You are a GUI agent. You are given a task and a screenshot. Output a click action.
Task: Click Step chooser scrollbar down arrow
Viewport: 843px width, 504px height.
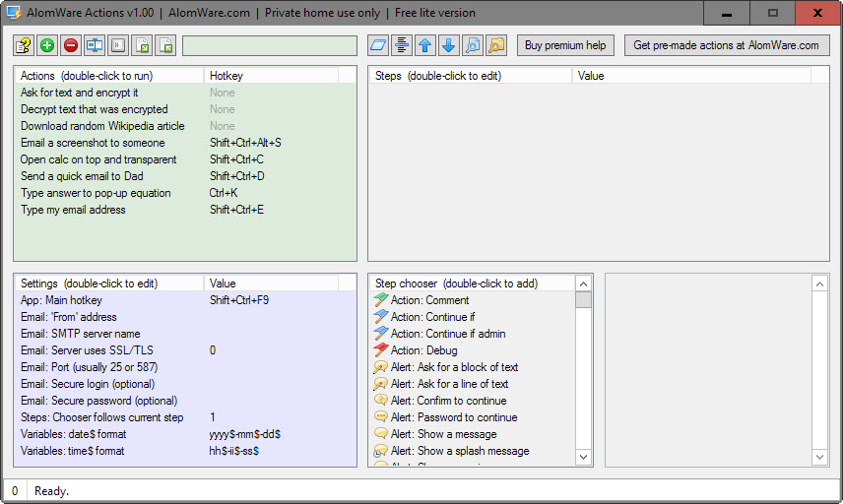(x=583, y=457)
